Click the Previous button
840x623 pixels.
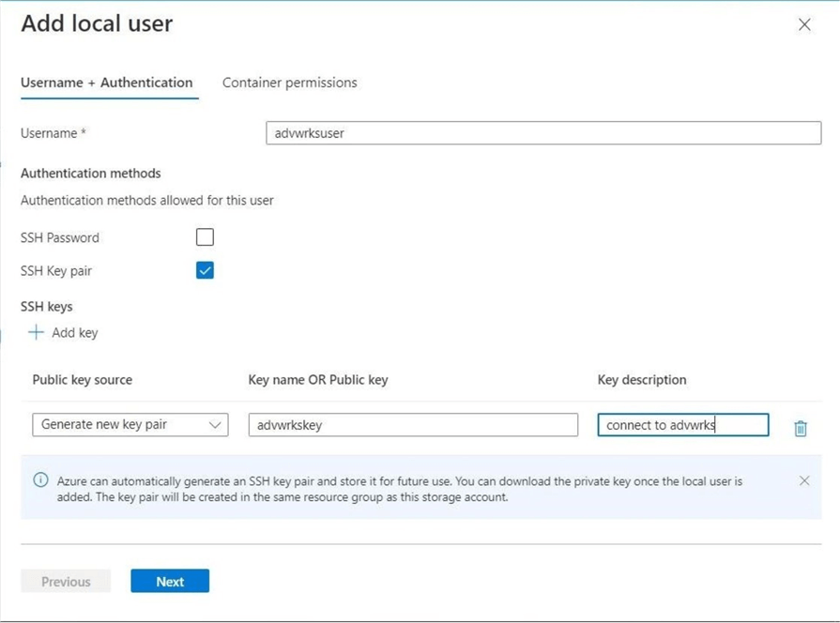(66, 582)
